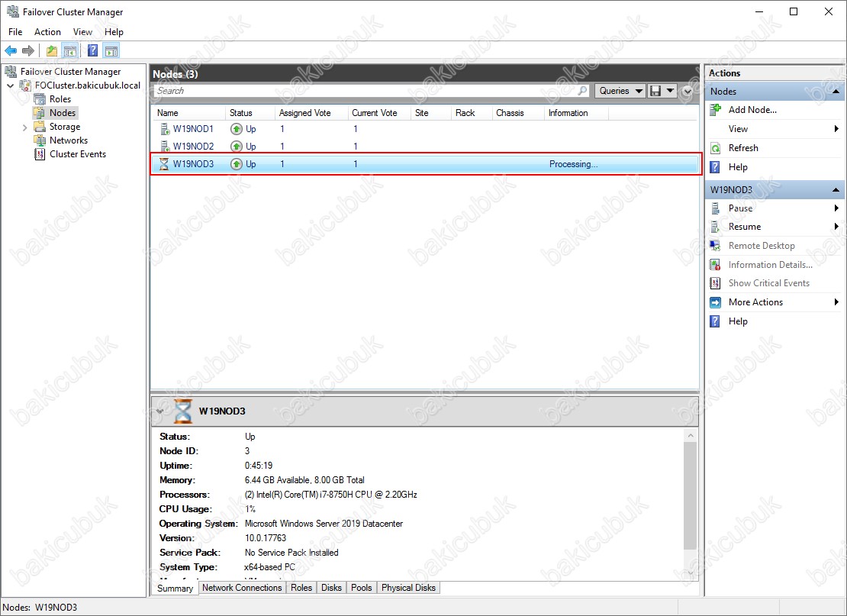
Task: Click the Save Query floppy disk icon
Action: (655, 91)
